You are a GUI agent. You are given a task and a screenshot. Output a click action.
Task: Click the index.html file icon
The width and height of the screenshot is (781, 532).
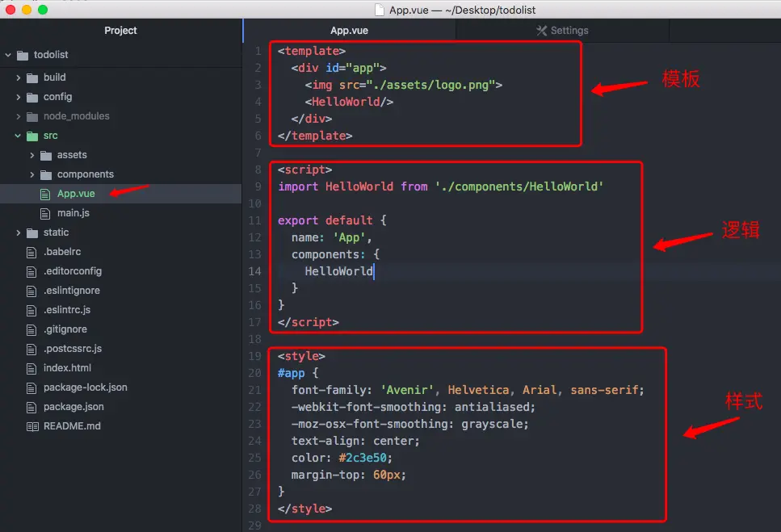point(31,369)
